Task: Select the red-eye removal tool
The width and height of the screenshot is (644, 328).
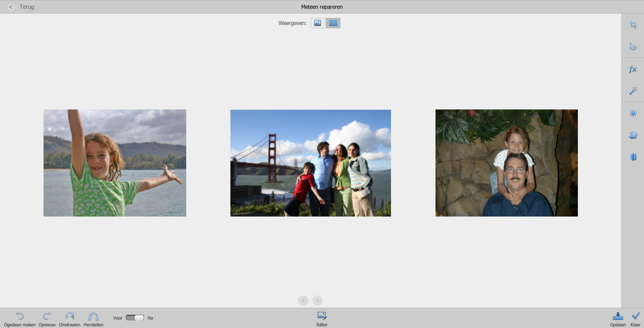Action: (x=633, y=47)
